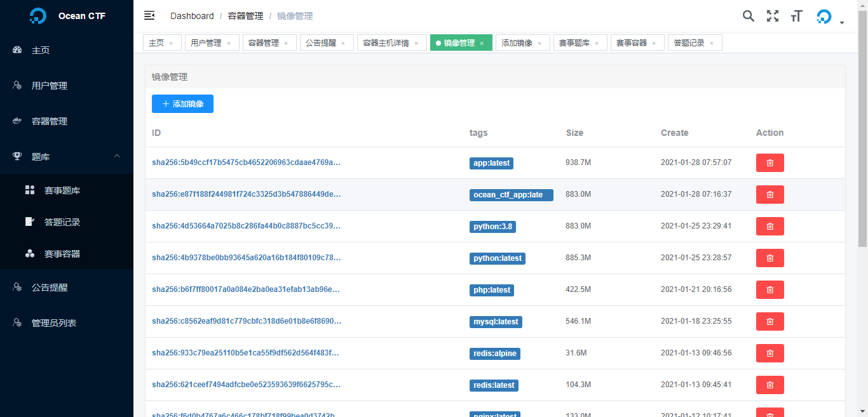Open the user avatar menu

point(829,17)
